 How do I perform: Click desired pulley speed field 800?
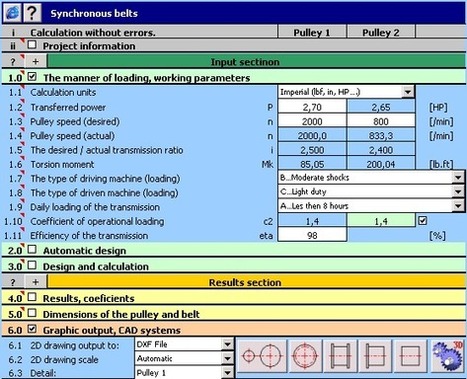tap(381, 121)
